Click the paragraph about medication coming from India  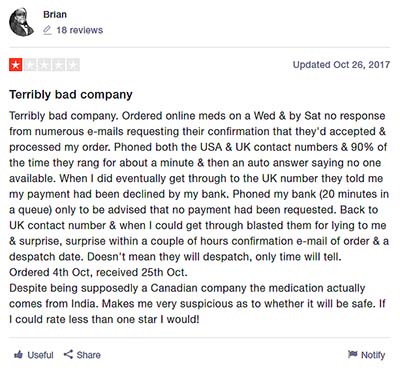point(197,304)
